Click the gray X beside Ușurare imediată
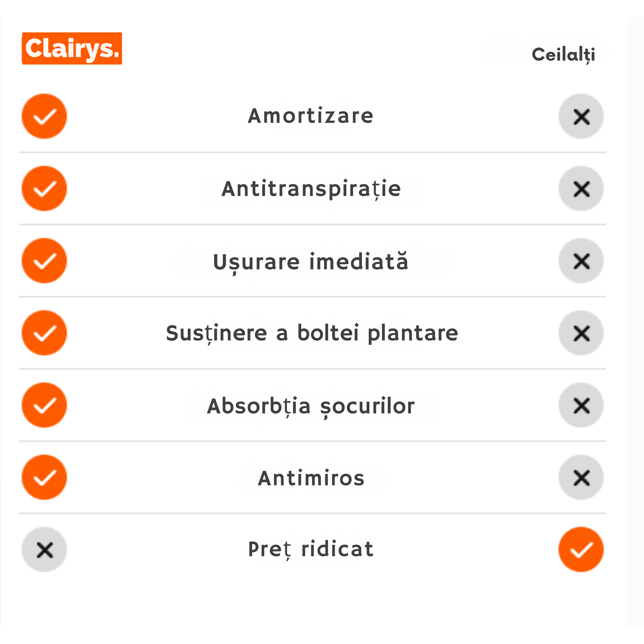The height and width of the screenshot is (644, 644). pyautogui.click(x=581, y=261)
